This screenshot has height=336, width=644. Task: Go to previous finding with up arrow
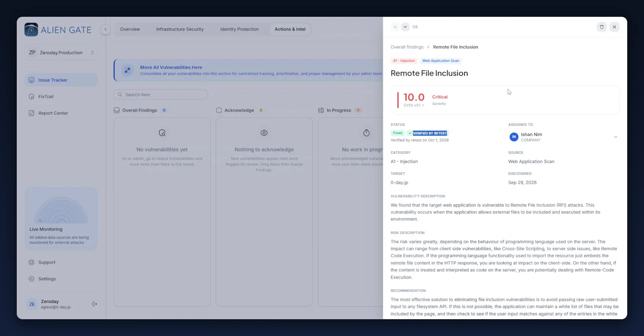[395, 27]
